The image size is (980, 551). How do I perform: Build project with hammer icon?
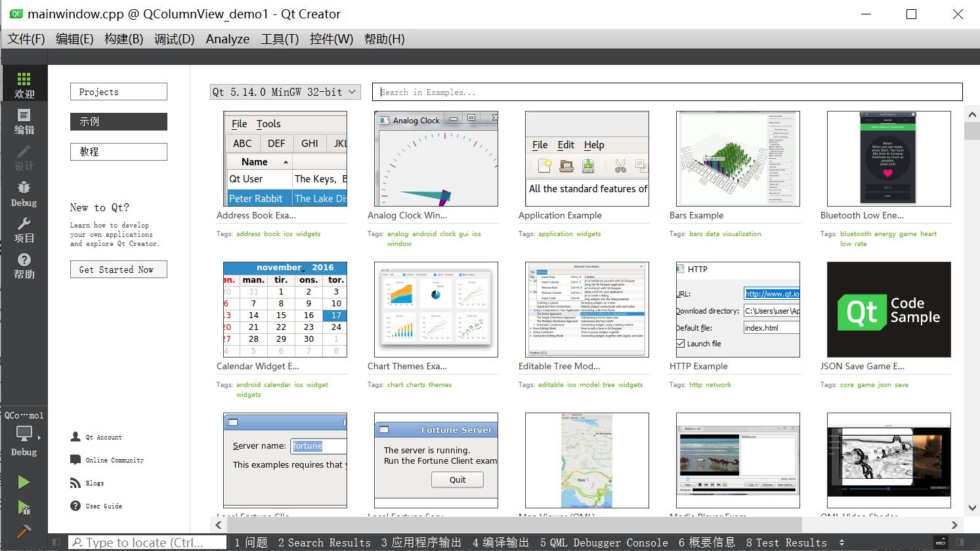24,531
